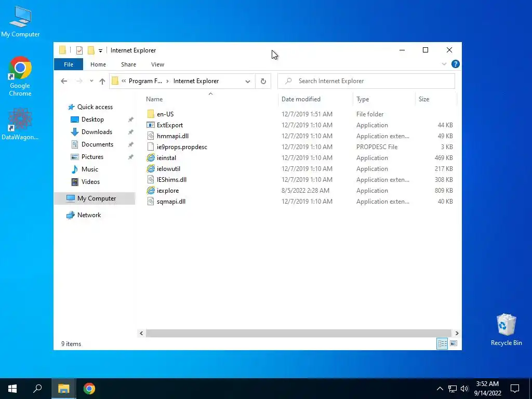Switch to Details view layout button
Viewport: 532px width, 399px height.
pos(442,344)
